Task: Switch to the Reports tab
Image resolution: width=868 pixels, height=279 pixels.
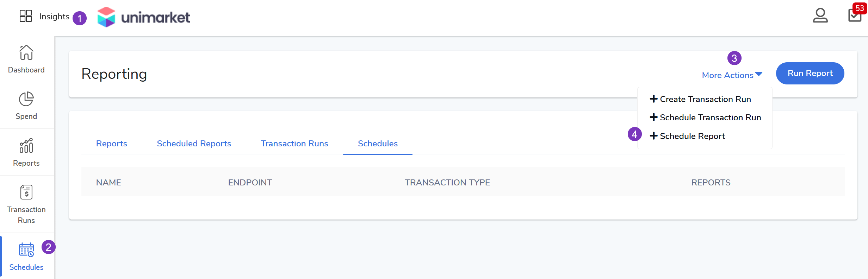Action: point(111,144)
